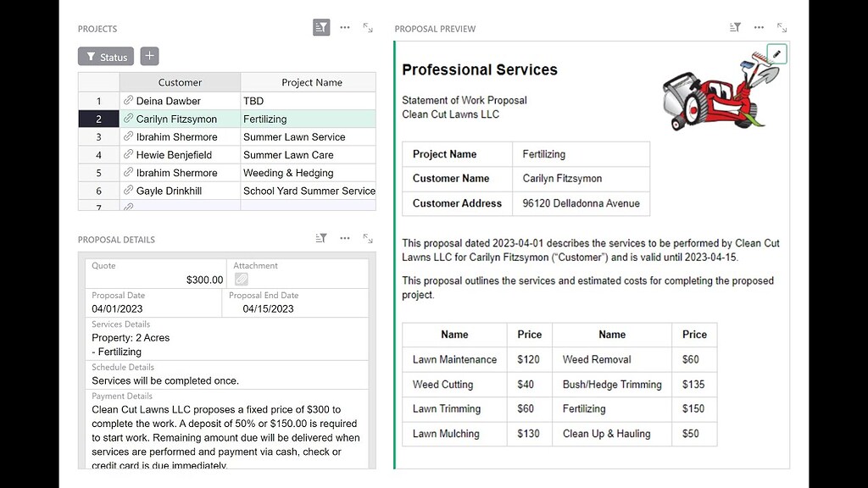
Task: Open the Attachment paperclip in Proposal Details
Action: tap(241, 279)
